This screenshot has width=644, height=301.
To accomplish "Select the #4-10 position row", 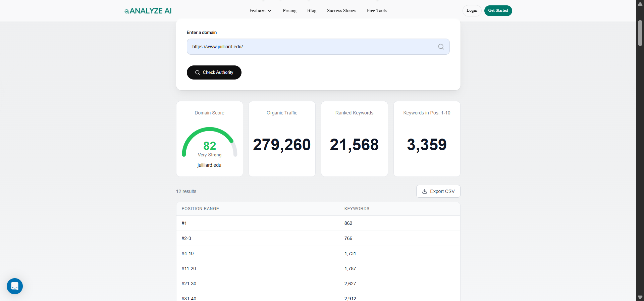I will tap(318, 253).
